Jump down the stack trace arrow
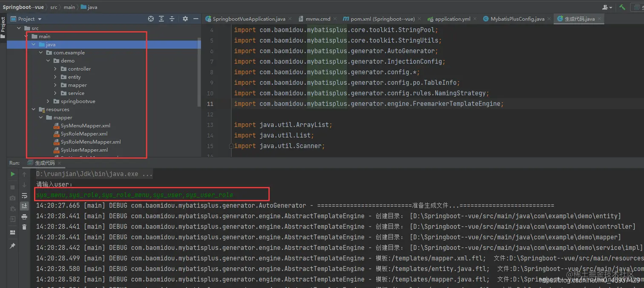The height and width of the screenshot is (288, 644). tap(24, 185)
